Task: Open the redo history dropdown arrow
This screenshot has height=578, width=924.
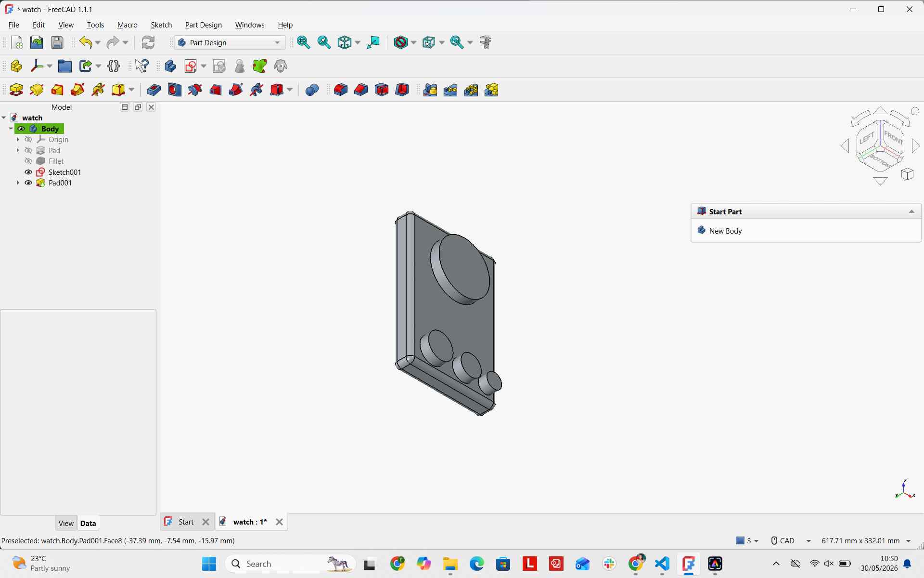Action: [x=125, y=42]
